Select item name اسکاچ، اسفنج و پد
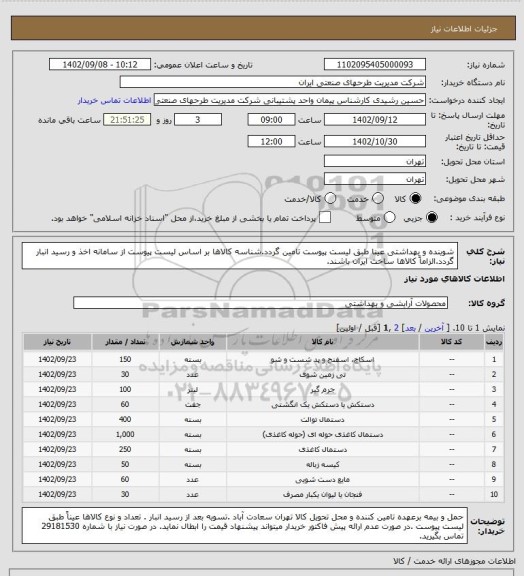Viewport: 524px width, 576px height. pos(322,360)
